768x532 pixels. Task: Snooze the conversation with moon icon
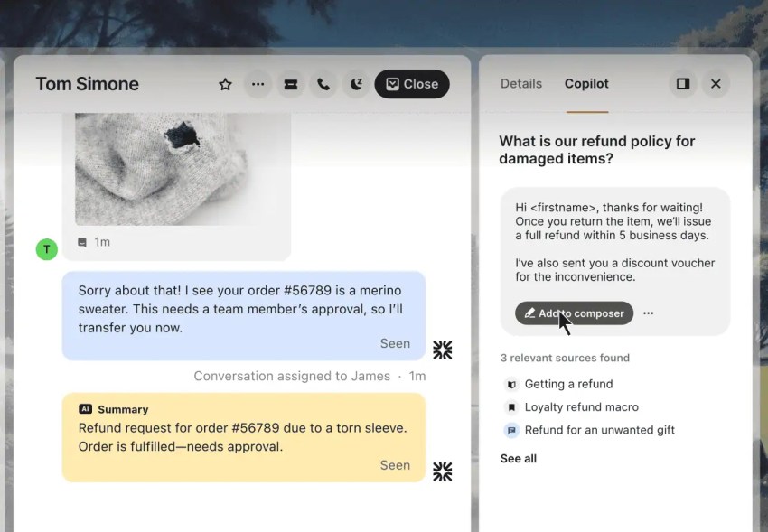click(x=357, y=84)
